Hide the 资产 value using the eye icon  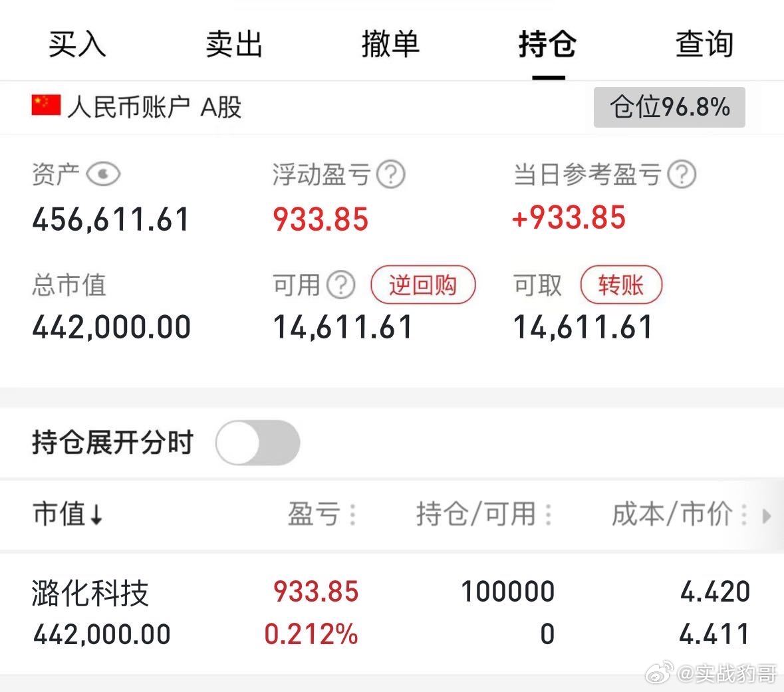(104, 173)
